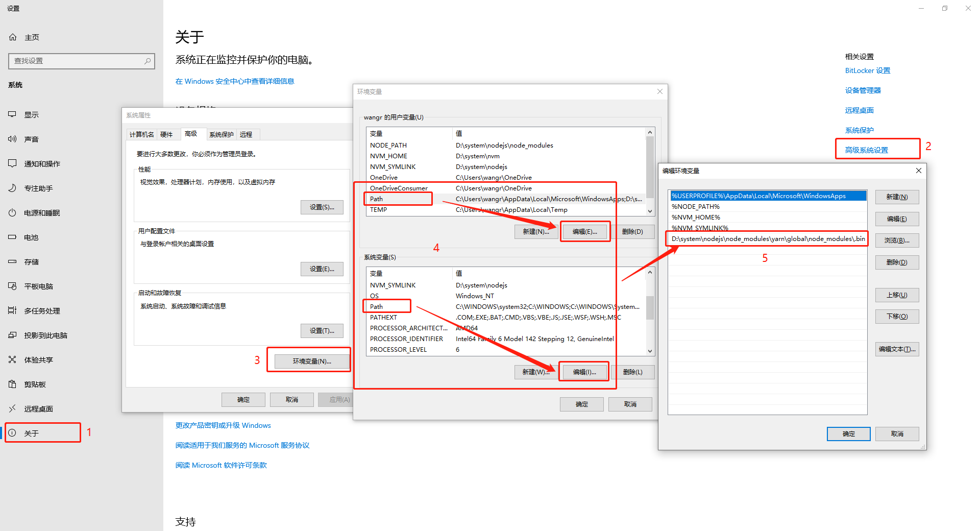This screenshot has width=980, height=531.
Task: Select system variable Path row
Action: (506, 306)
